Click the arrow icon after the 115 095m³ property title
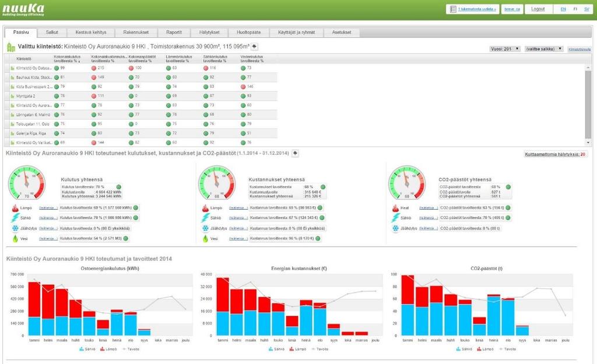 coord(254,47)
